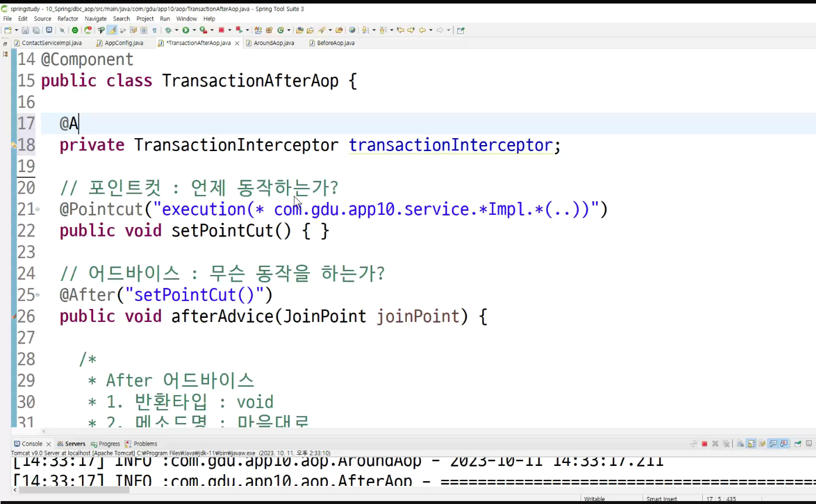816x504 pixels.
Task: Open the Back history dropdown arrow
Action: [x=431, y=30]
